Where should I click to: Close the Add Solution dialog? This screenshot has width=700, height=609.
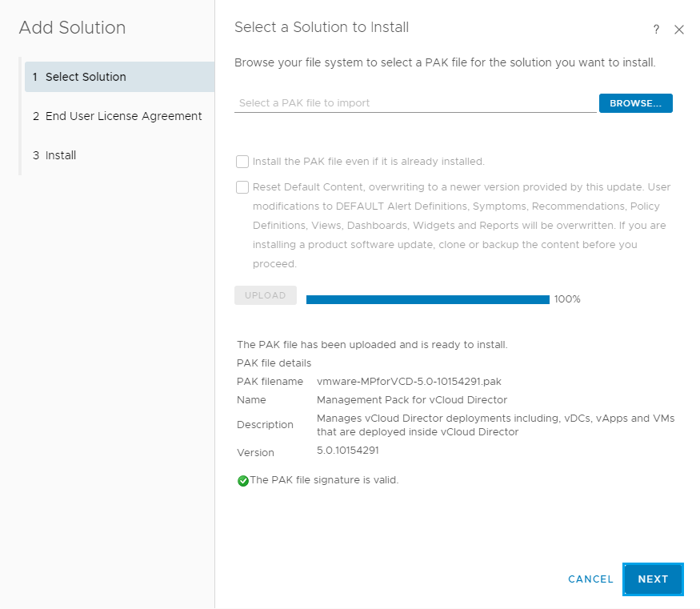tap(679, 30)
